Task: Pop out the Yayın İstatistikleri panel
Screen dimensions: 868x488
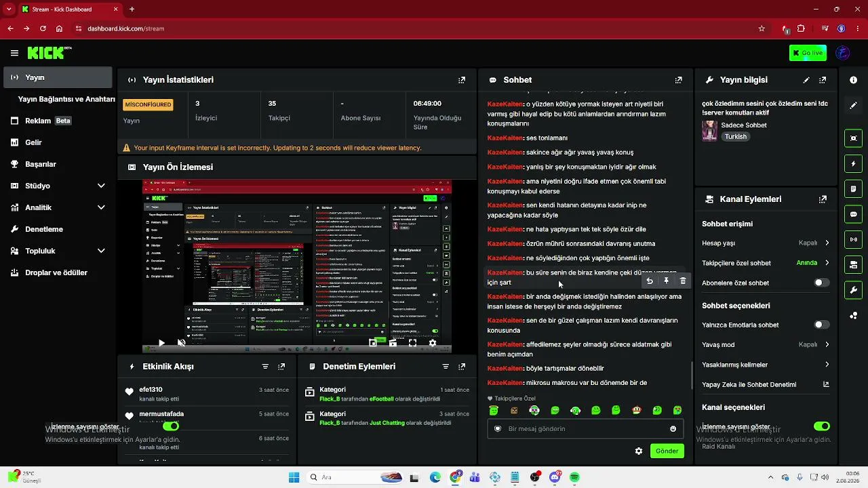Action: click(462, 80)
